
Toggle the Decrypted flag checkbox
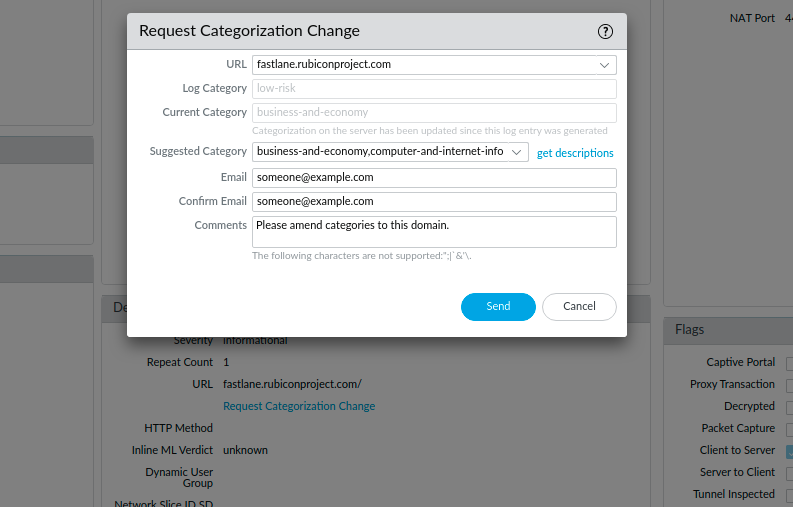[789, 407]
